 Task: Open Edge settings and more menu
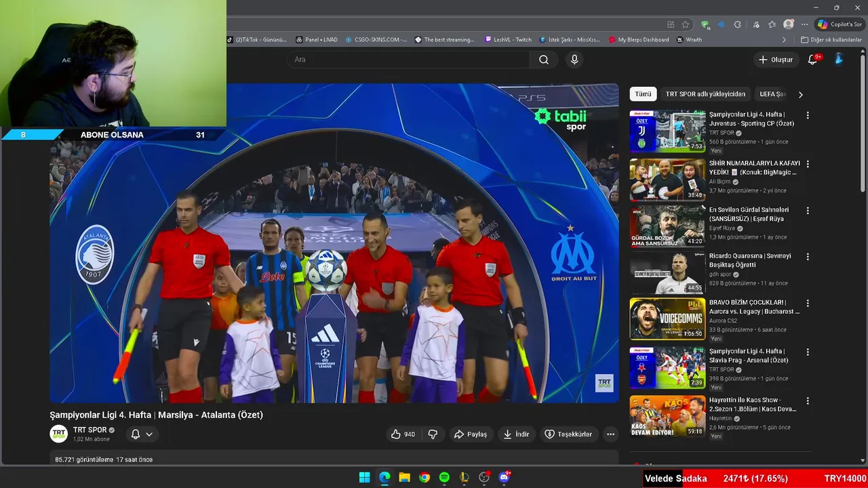(x=804, y=24)
